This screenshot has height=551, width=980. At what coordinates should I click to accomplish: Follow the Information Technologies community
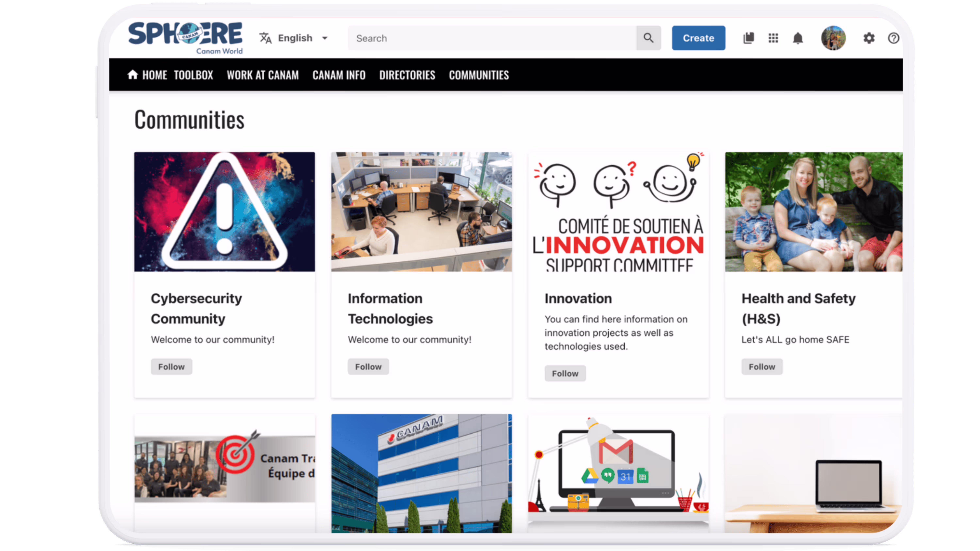368,367
